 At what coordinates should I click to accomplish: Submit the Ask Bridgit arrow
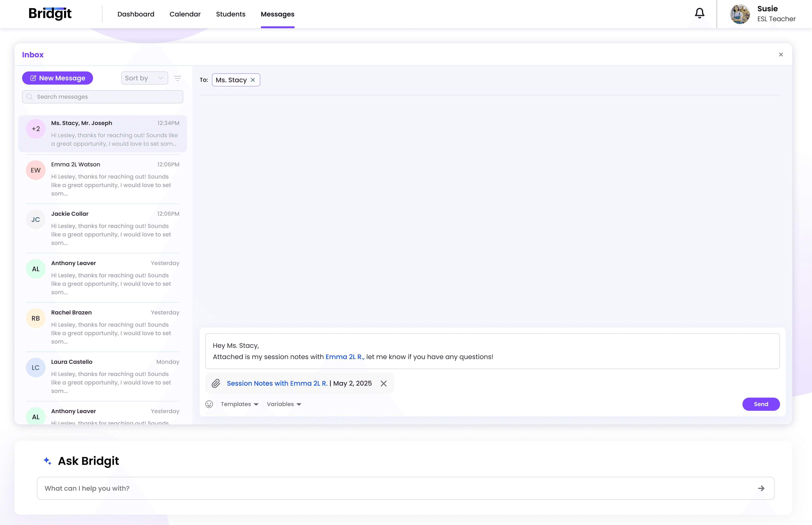coord(761,488)
